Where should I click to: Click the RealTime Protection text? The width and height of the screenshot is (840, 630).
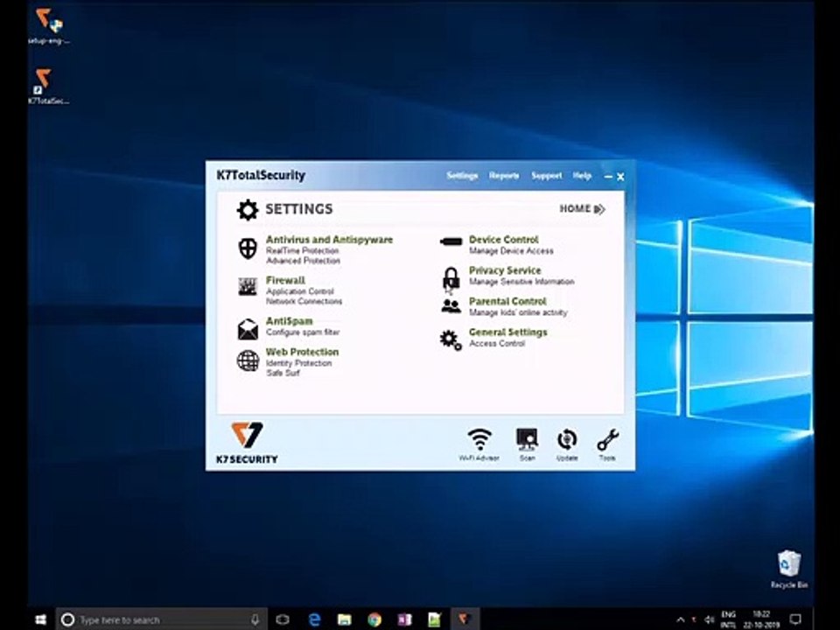(x=303, y=251)
